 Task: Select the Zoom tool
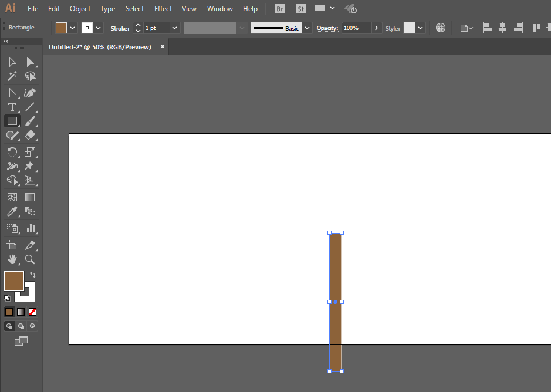click(30, 259)
